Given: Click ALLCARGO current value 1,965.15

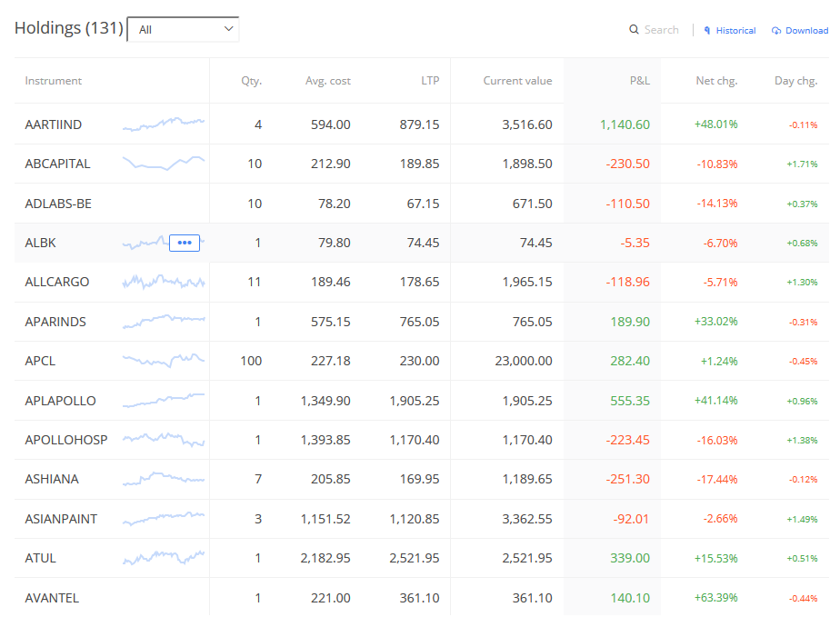Looking at the screenshot, I should tap(527, 283).
